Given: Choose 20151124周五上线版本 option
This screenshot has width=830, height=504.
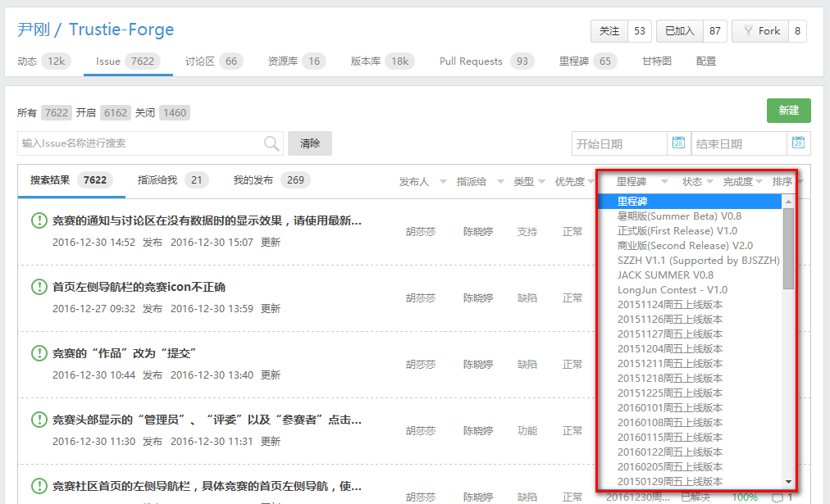Looking at the screenshot, I should (x=690, y=305).
